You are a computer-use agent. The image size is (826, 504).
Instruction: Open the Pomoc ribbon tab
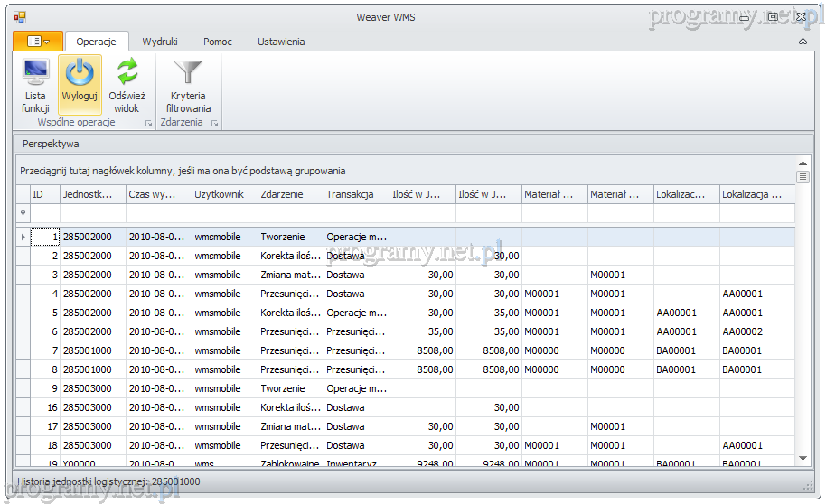pos(218,42)
